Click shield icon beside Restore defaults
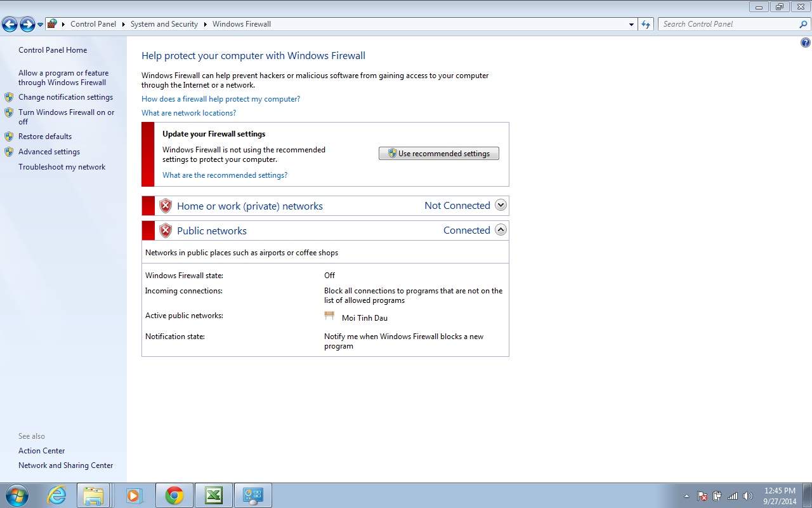 [9, 137]
